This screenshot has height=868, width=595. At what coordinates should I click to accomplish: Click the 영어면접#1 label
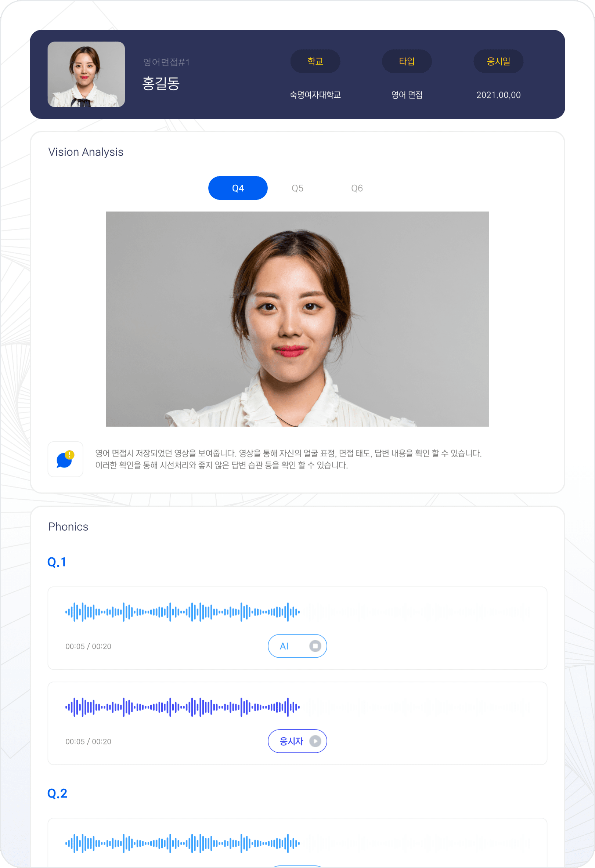167,62
